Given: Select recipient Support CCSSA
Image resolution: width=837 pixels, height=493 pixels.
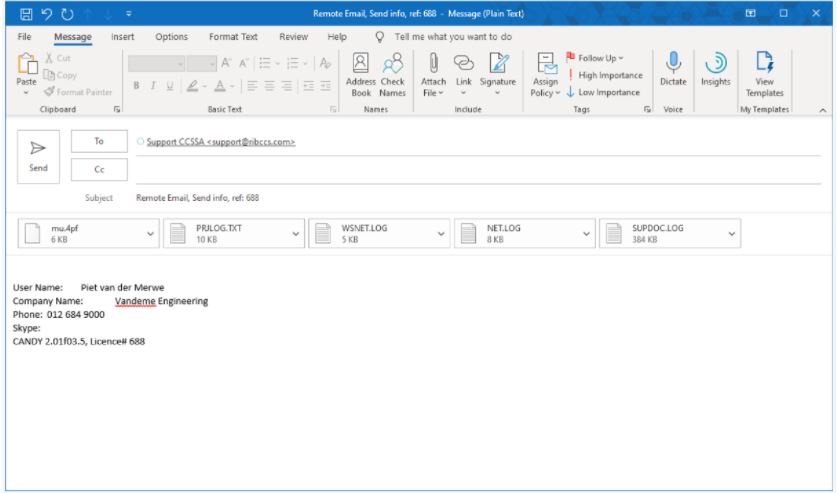Looking at the screenshot, I should pos(220,142).
